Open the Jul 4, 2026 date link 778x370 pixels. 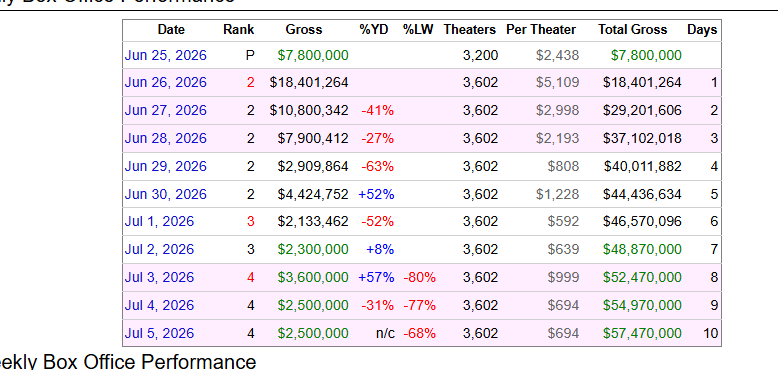pyautogui.click(x=159, y=305)
